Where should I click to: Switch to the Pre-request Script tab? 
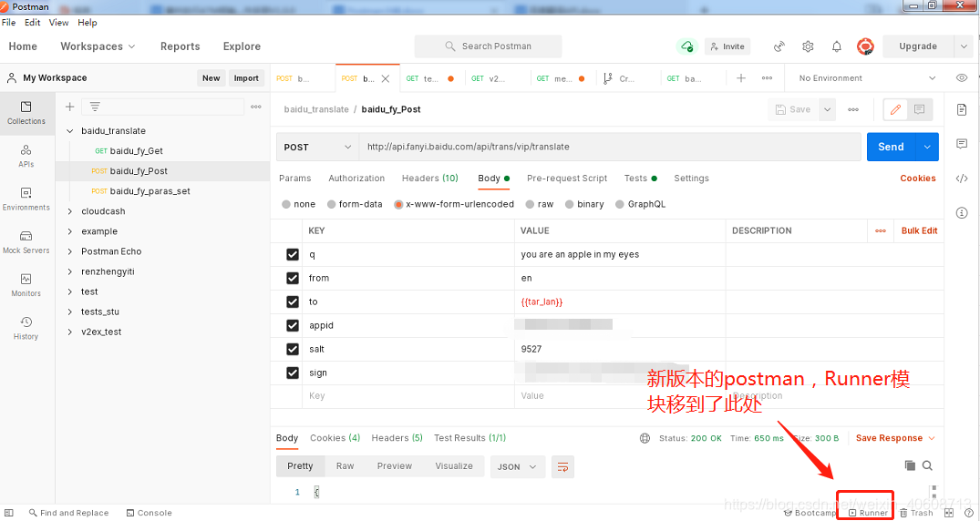(567, 178)
